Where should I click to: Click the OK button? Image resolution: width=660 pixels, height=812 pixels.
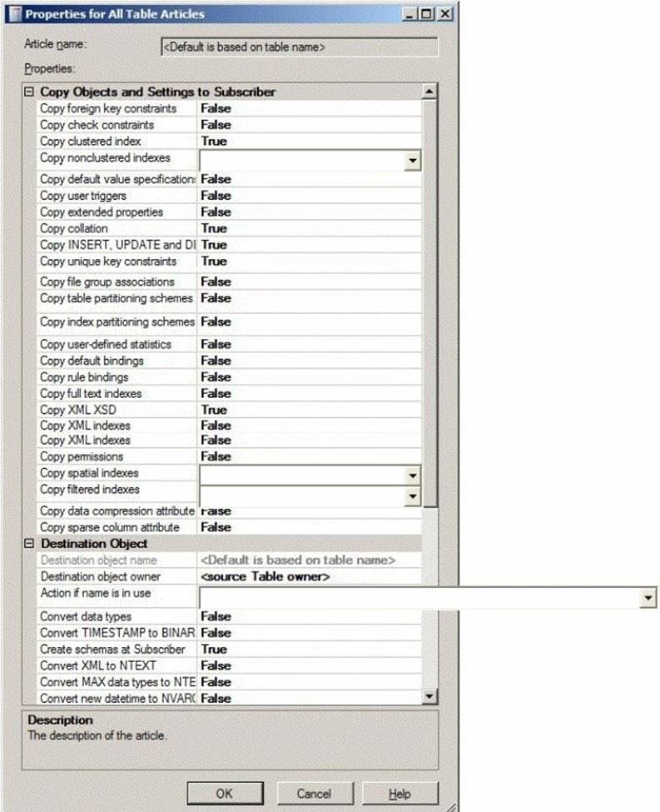(225, 793)
